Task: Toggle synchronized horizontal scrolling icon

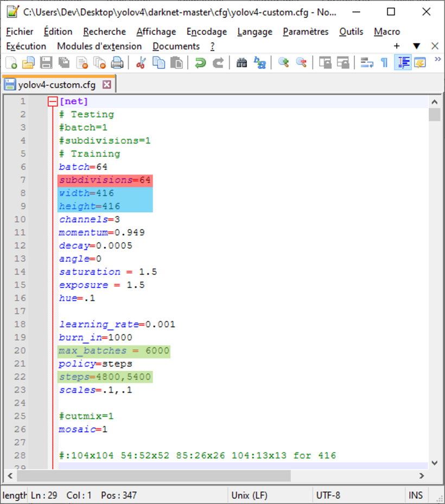Action: (x=343, y=62)
